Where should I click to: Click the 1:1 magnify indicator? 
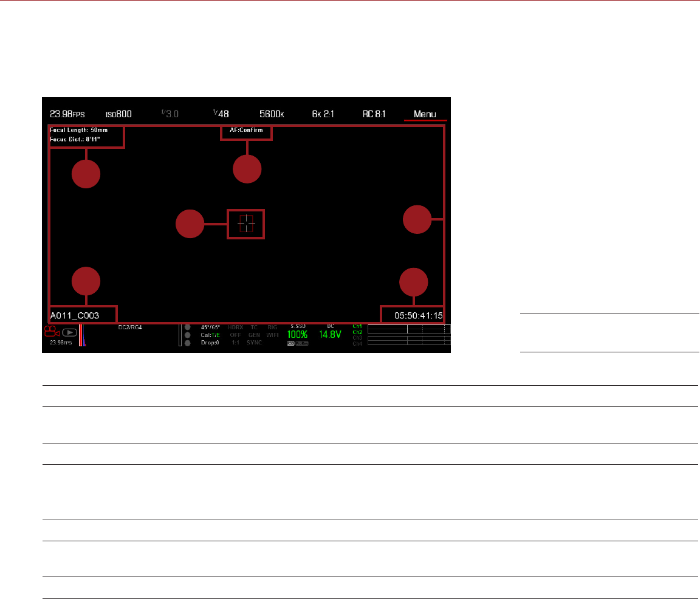235,343
